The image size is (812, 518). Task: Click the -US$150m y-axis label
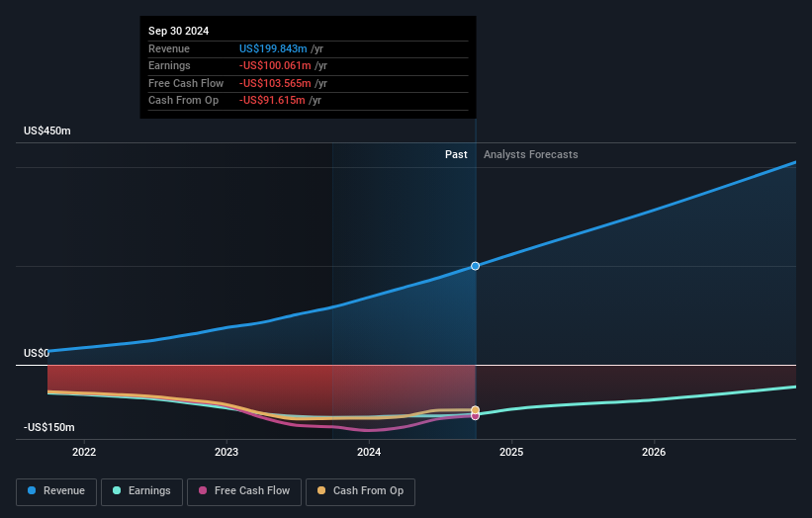[49, 427]
